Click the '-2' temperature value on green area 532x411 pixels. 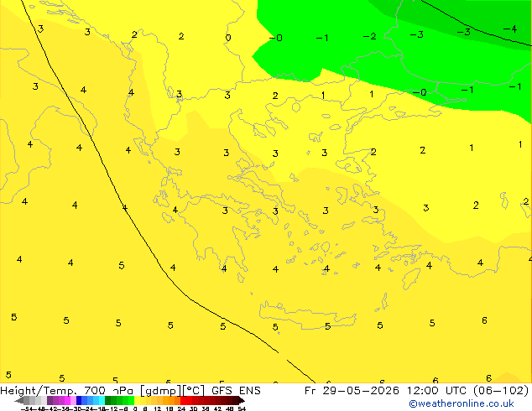[369, 36]
